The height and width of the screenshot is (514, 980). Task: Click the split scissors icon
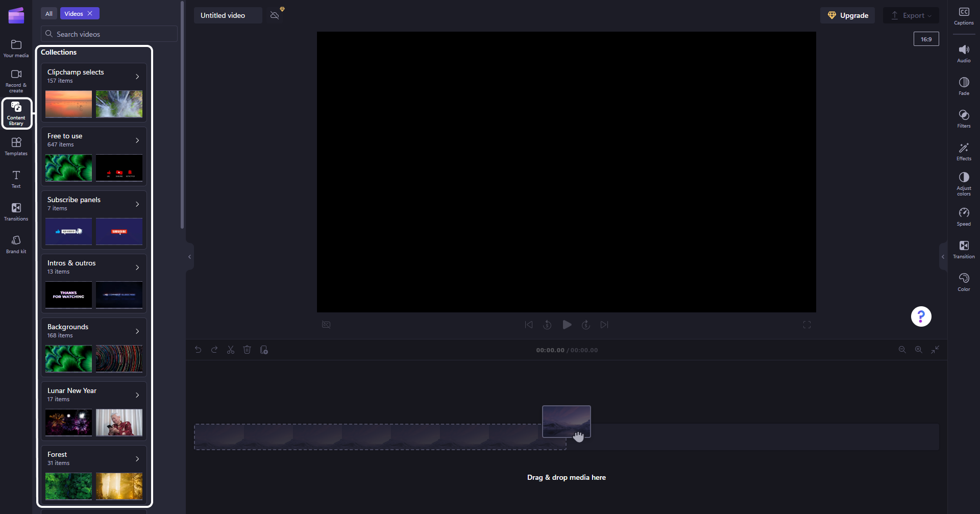click(x=231, y=350)
